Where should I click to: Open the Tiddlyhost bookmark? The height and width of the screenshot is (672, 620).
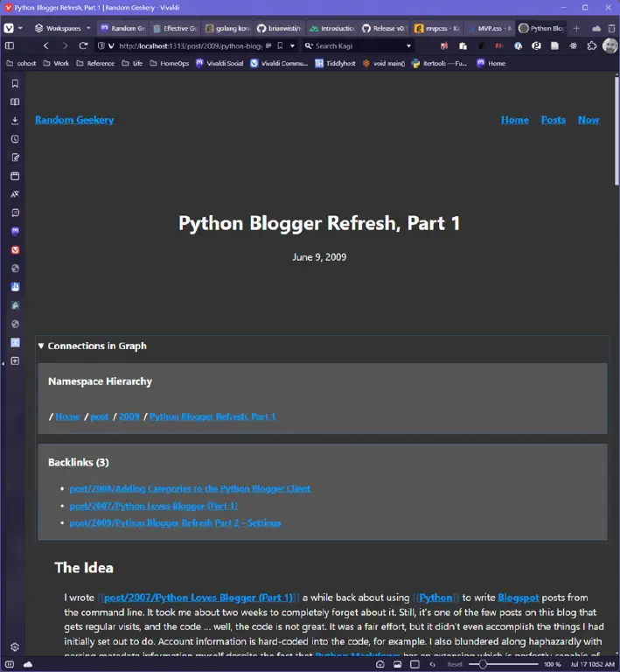coord(335,63)
